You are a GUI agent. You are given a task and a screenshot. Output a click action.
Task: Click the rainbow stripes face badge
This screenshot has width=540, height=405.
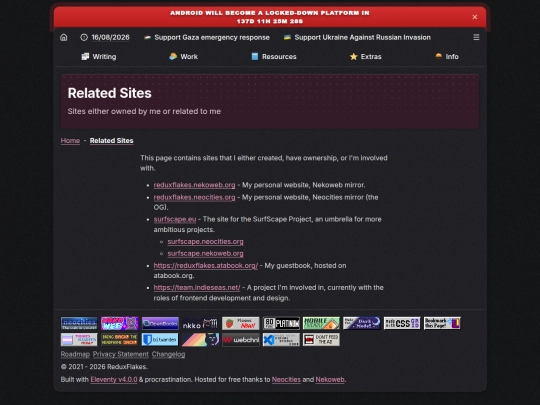200,340
